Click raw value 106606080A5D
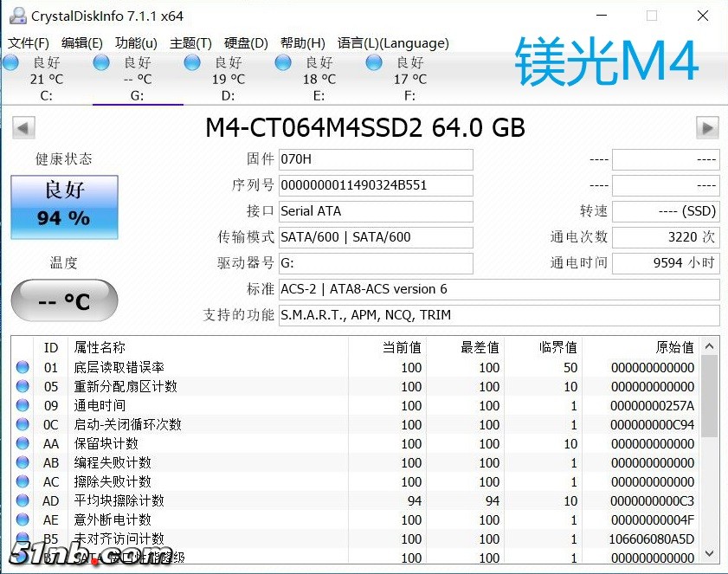The image size is (728, 574). (652, 539)
